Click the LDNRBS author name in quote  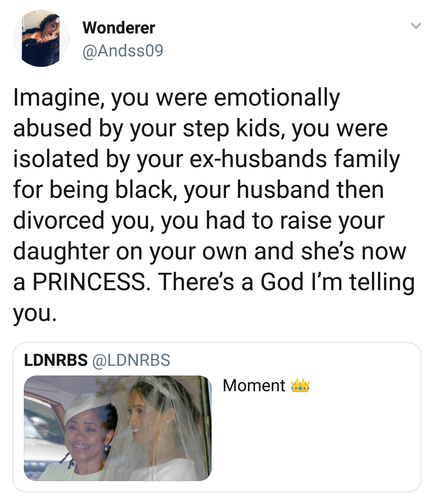(x=56, y=360)
